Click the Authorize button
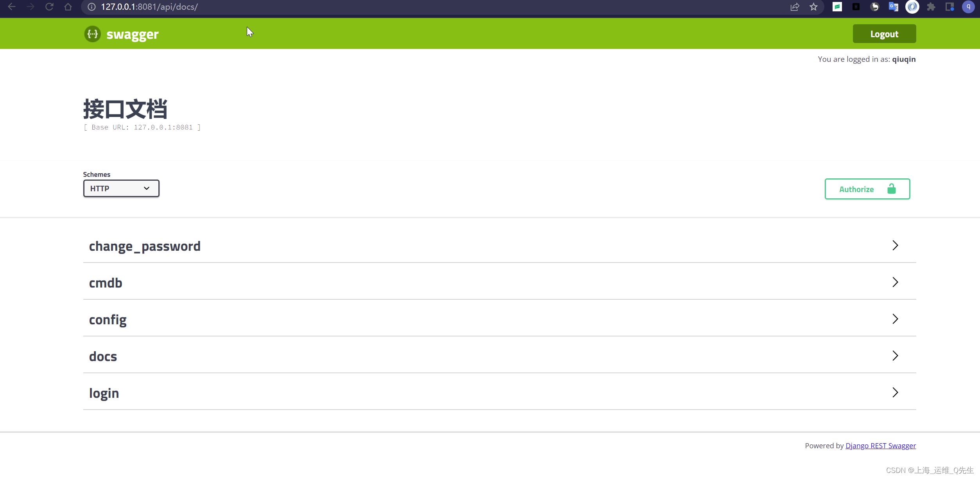The image size is (980, 478). coord(867,189)
